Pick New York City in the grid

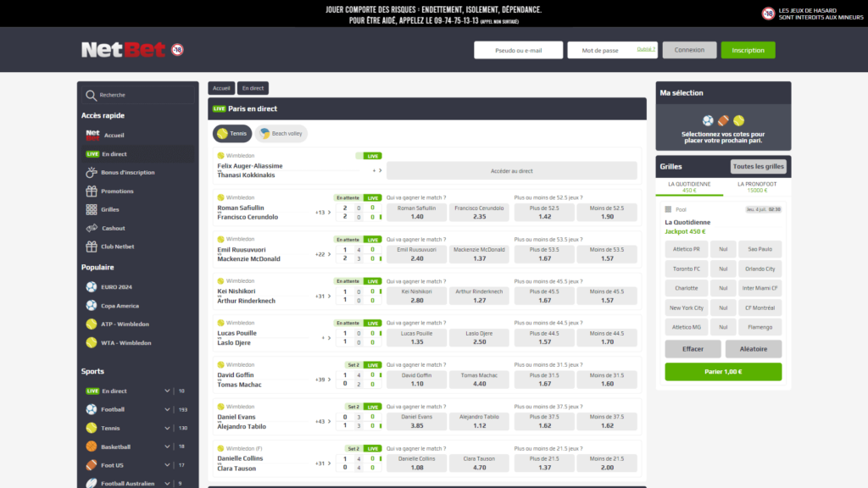click(x=687, y=308)
